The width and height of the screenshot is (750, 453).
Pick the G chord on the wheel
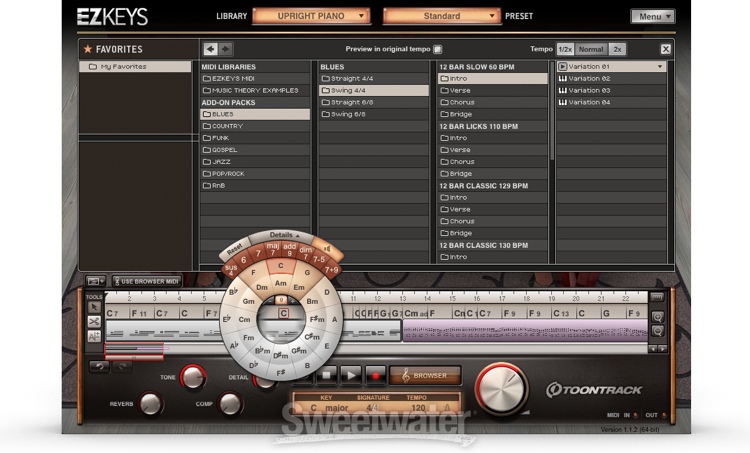click(308, 273)
